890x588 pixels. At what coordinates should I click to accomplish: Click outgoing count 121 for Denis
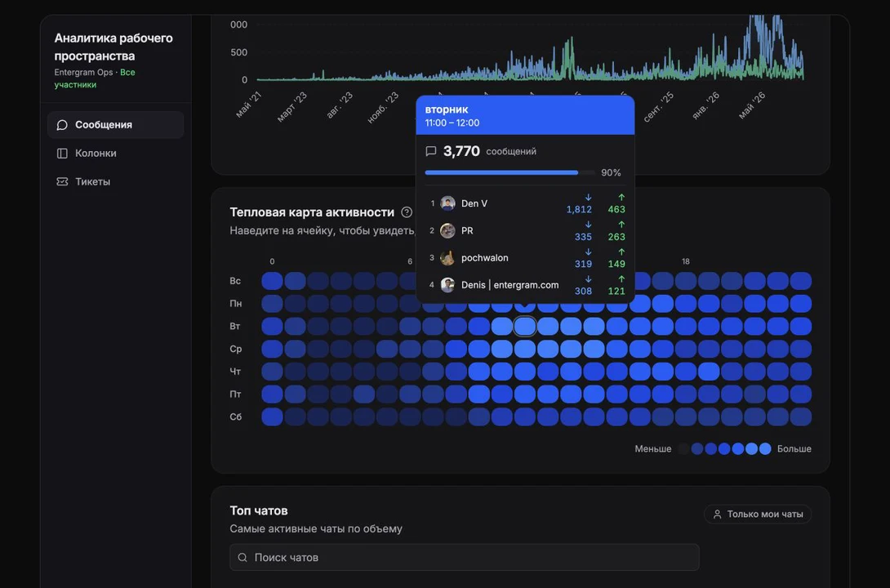pyautogui.click(x=616, y=292)
